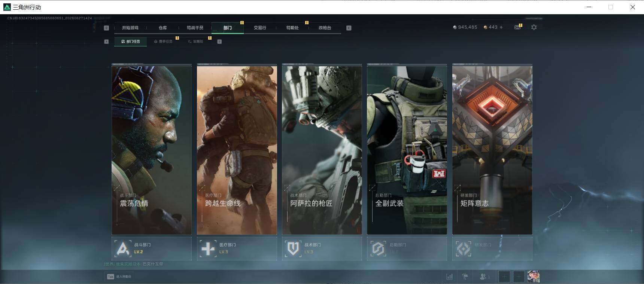The image size is (644, 284).
Task: Click the silver currency coin icon
Action: pos(455,27)
